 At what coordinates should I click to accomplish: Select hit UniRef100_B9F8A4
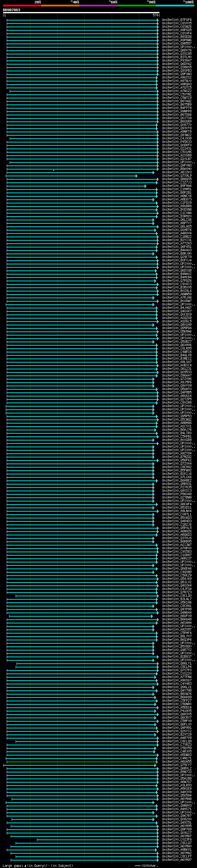pyautogui.click(x=177, y=186)
